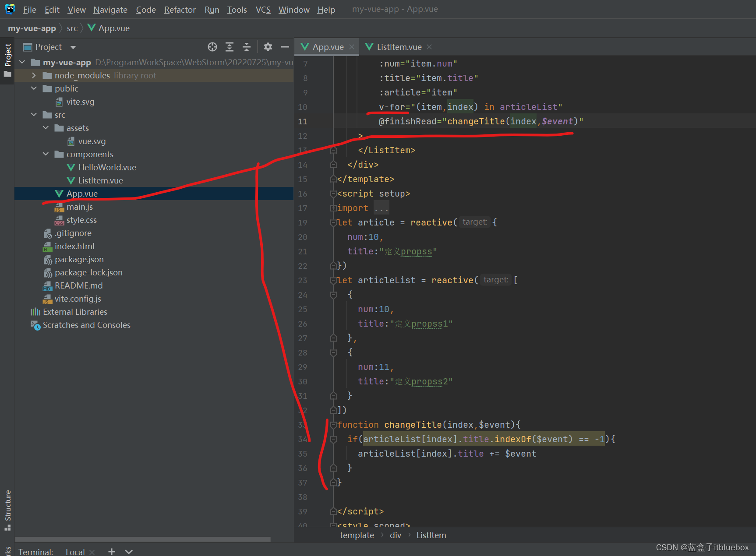Click the Project panel horizontal scrollbar
This screenshot has width=756, height=556.
(x=143, y=539)
